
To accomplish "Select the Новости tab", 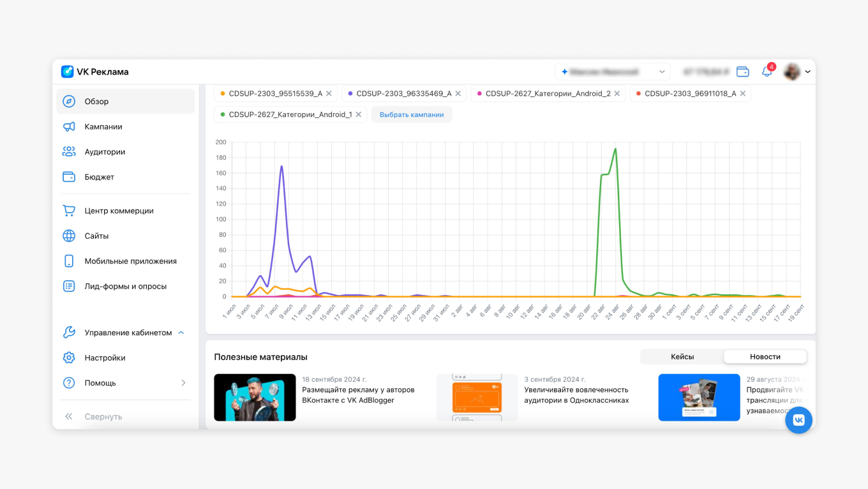I will [765, 356].
